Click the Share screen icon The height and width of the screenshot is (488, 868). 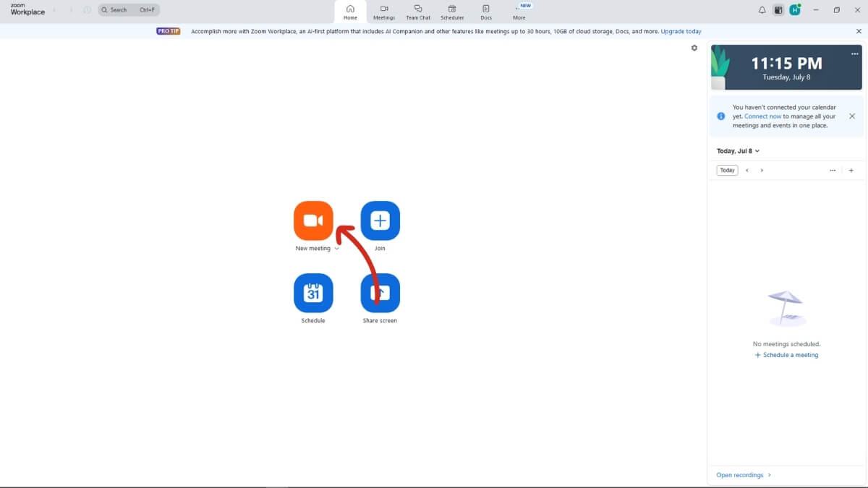click(x=380, y=293)
